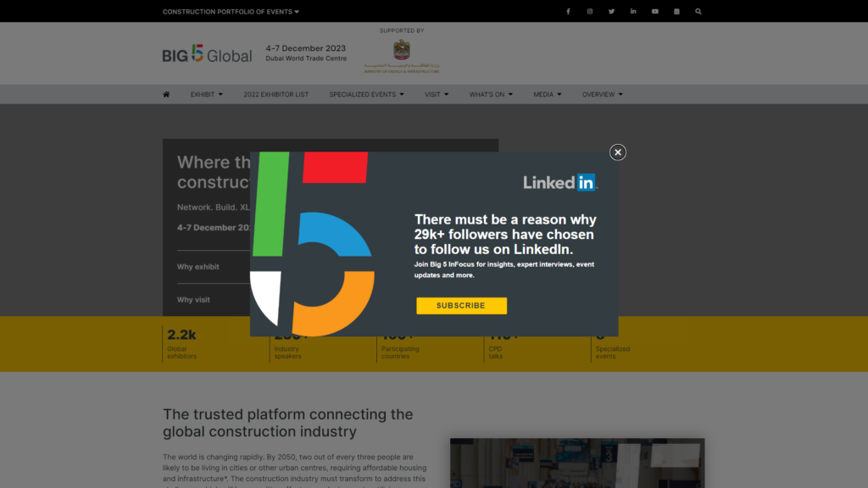Open the Why exhibit link
Screen dimensions: 868x488
pos(198,267)
